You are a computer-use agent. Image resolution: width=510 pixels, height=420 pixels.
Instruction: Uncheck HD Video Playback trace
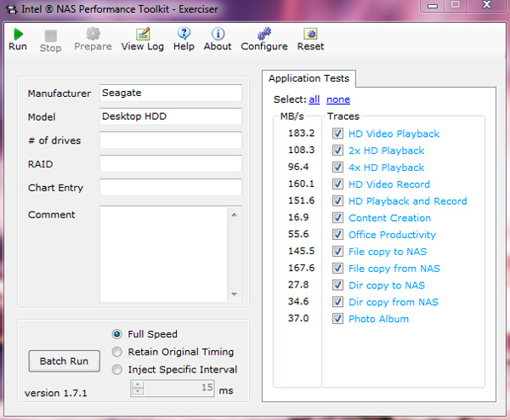coord(337,133)
